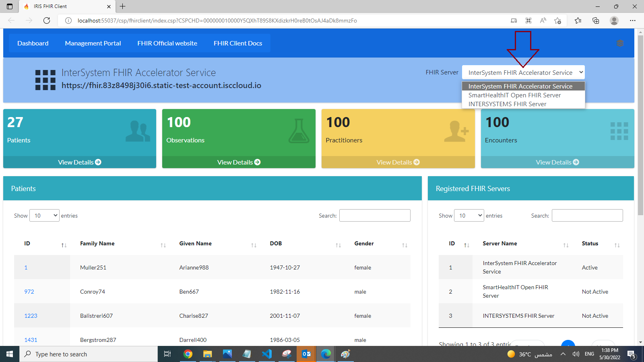Screen dimensions: 644x362
Task: Go to Dashboard nav item
Action: [x=33, y=43]
